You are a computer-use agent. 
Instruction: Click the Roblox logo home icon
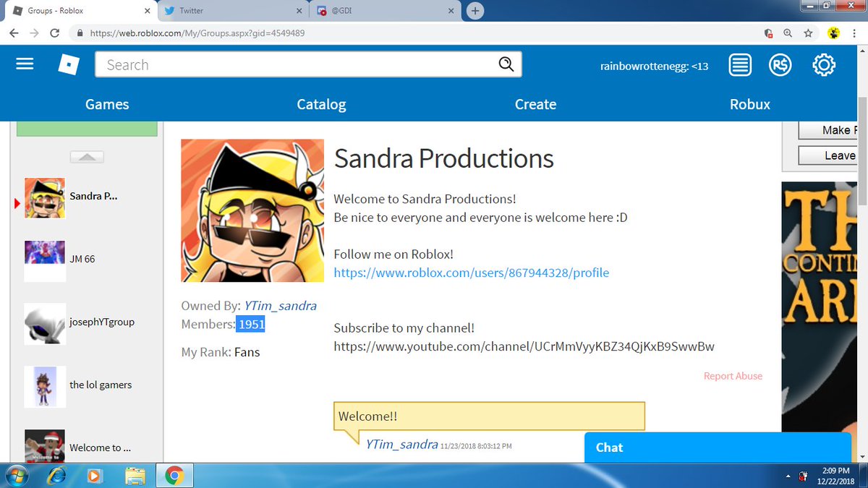point(69,65)
